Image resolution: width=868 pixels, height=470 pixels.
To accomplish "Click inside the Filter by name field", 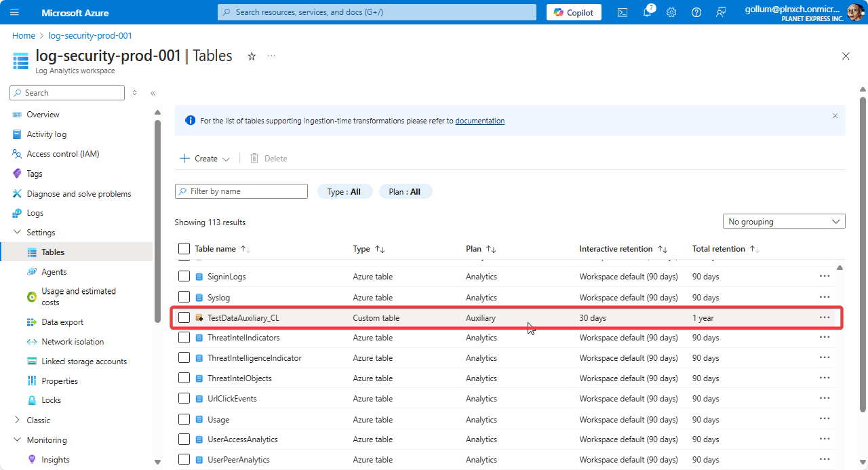I will pyautogui.click(x=241, y=191).
